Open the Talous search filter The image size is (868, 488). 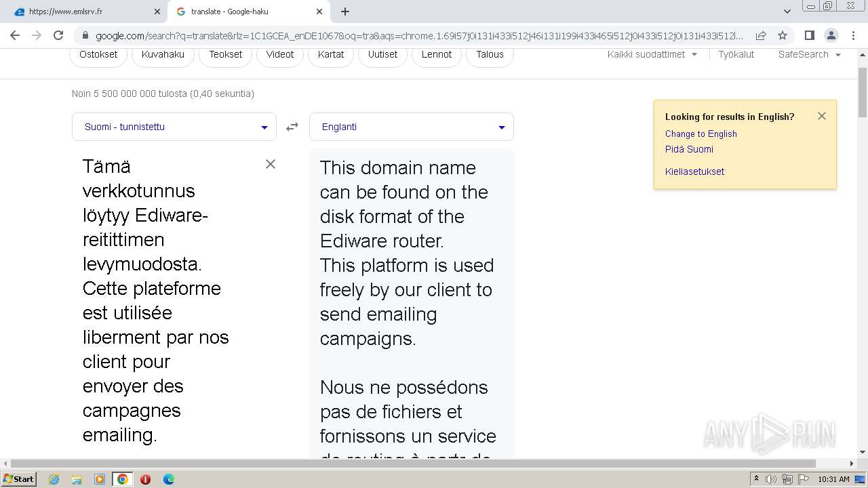click(x=490, y=55)
